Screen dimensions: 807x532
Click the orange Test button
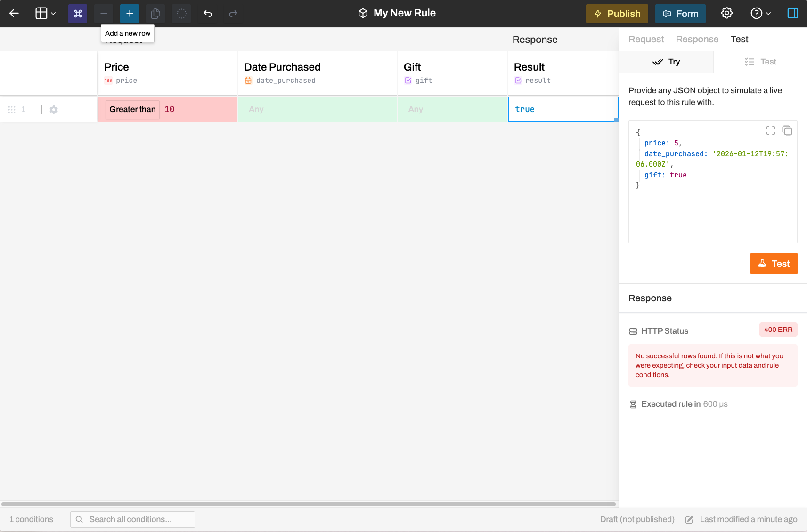point(774,264)
